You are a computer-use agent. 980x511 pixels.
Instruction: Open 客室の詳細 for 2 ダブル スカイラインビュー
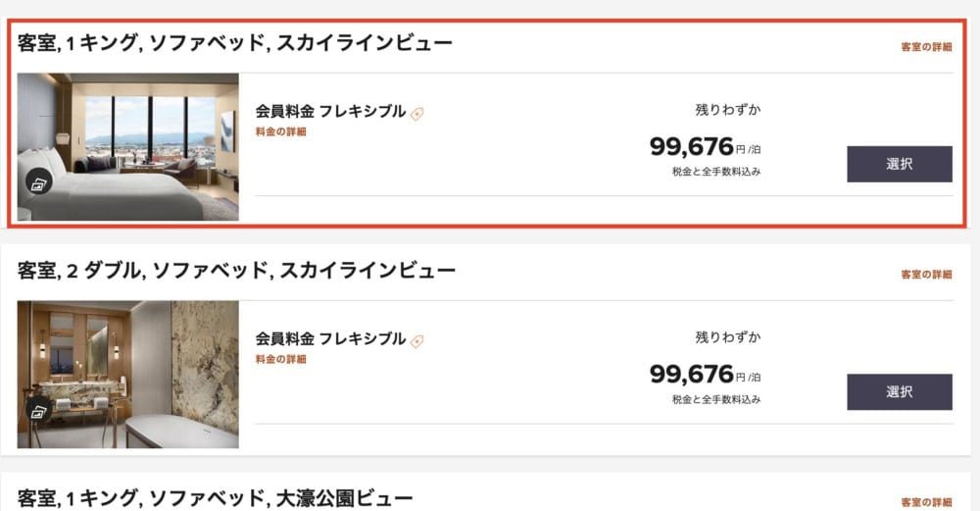point(926,275)
